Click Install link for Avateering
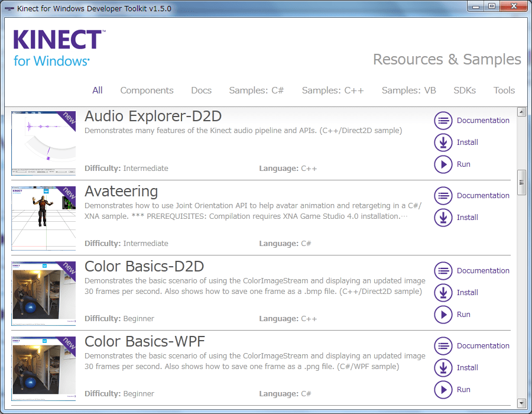 467,217
